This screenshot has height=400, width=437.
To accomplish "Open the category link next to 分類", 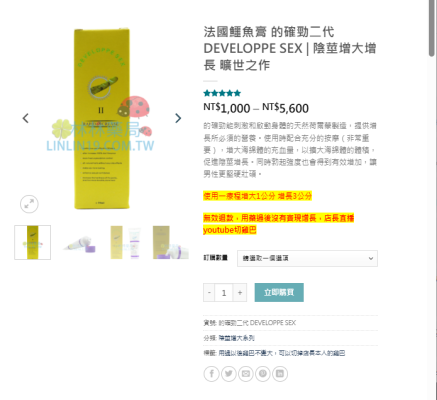I will (x=236, y=338).
